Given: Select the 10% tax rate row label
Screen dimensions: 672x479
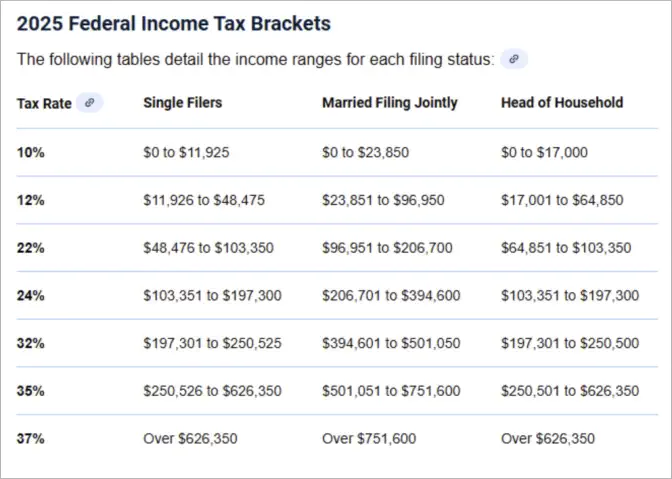Looking at the screenshot, I should coord(31,152).
